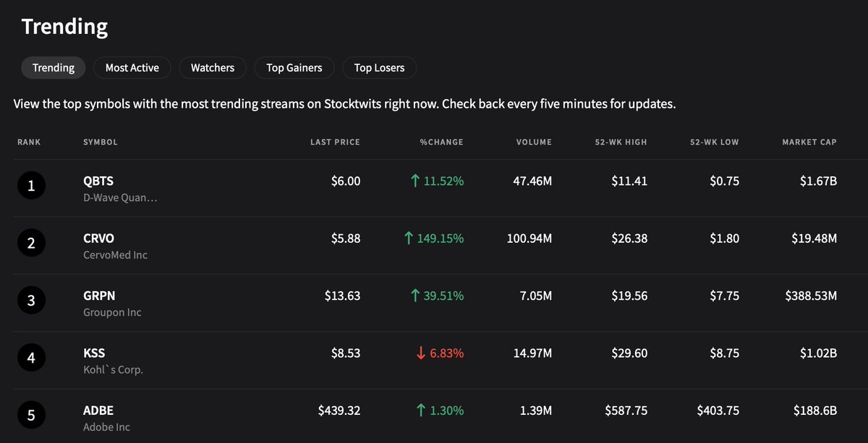
Task: Show the Top Gainers tab
Action: tap(294, 68)
